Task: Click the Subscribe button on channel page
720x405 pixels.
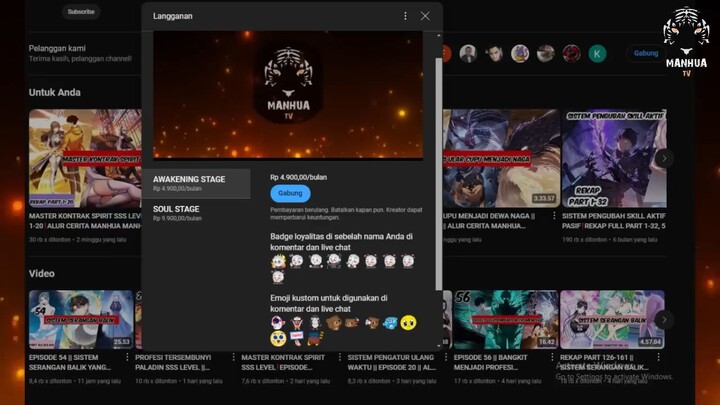Action: (81, 11)
